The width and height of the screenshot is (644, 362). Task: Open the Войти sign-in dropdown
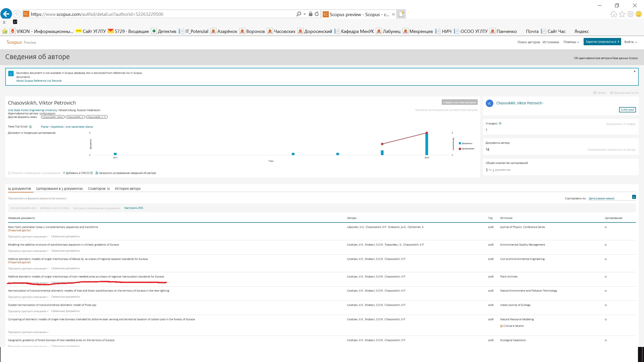pyautogui.click(x=630, y=42)
